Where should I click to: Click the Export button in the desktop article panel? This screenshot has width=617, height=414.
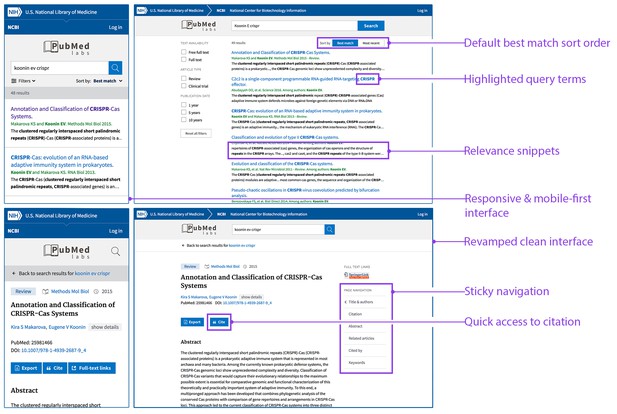pos(192,322)
